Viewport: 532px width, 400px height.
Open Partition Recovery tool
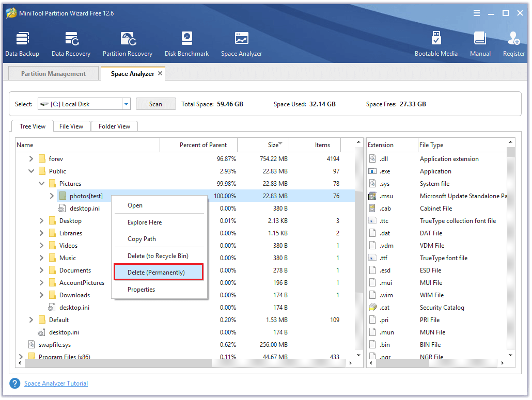click(128, 44)
